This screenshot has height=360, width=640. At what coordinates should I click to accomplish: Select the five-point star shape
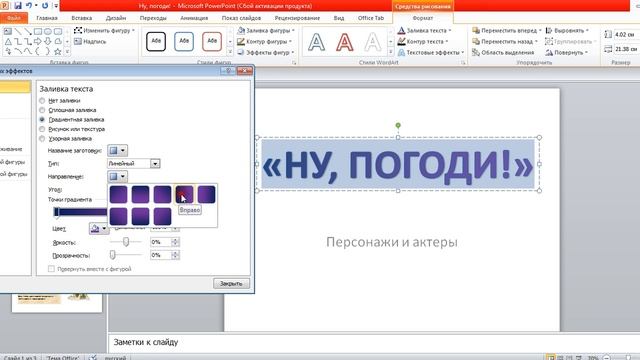pos(58,51)
